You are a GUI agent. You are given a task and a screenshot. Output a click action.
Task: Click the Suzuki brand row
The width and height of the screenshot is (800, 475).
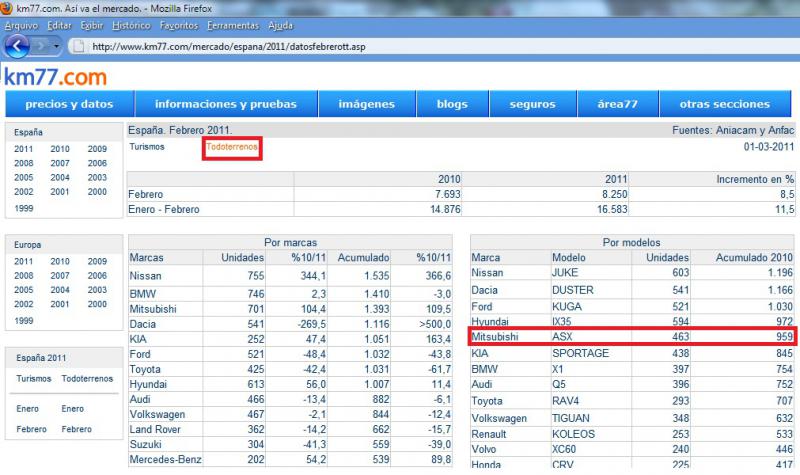(290, 444)
